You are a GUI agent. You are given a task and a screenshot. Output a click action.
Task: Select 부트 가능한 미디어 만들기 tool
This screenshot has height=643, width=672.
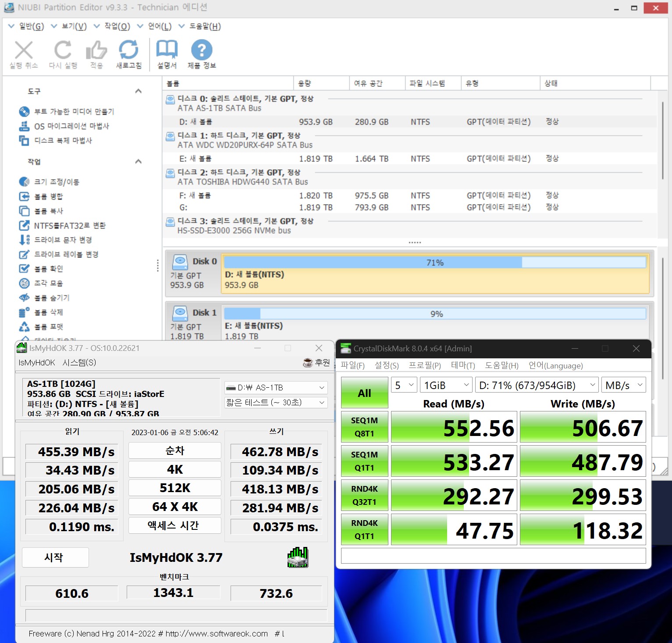[x=67, y=111]
